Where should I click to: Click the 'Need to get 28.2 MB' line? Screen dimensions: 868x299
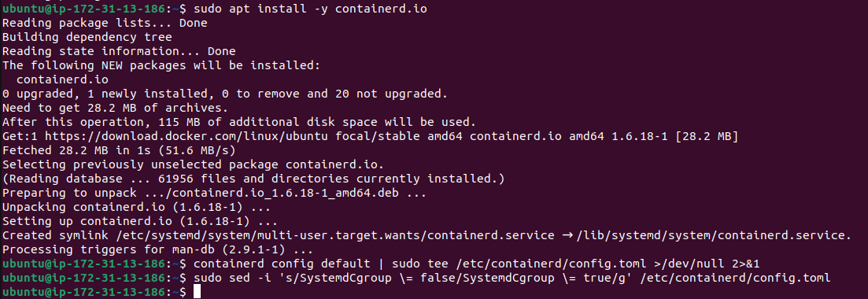[115, 108]
